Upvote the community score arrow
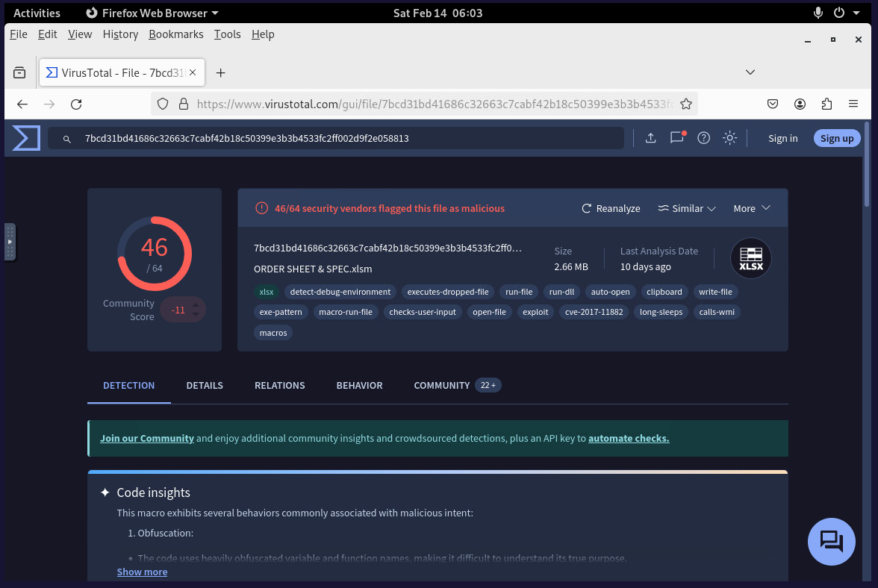The image size is (878, 588). pyautogui.click(x=196, y=304)
